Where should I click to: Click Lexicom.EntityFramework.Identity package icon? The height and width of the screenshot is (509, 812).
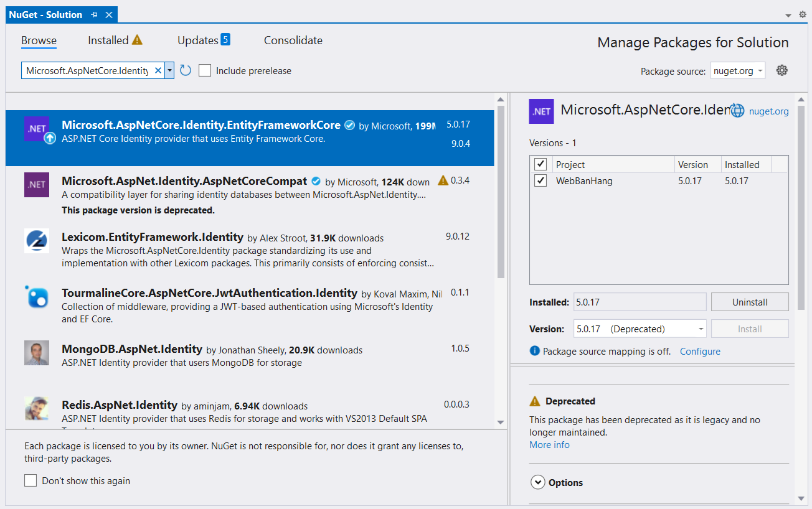(x=37, y=241)
